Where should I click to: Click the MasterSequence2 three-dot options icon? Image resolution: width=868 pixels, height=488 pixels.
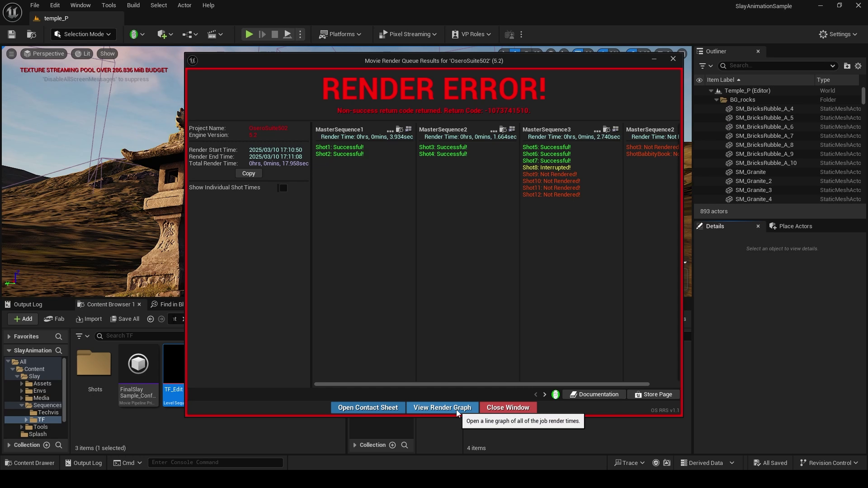(494, 130)
